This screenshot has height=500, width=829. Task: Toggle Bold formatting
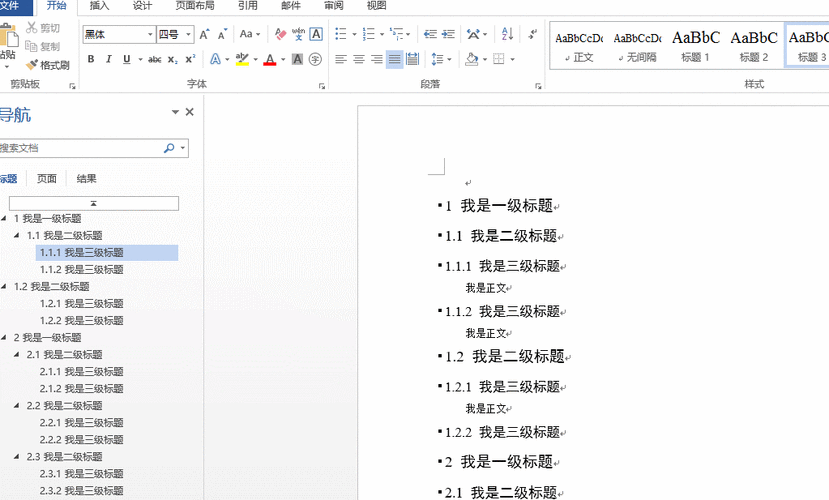point(91,60)
